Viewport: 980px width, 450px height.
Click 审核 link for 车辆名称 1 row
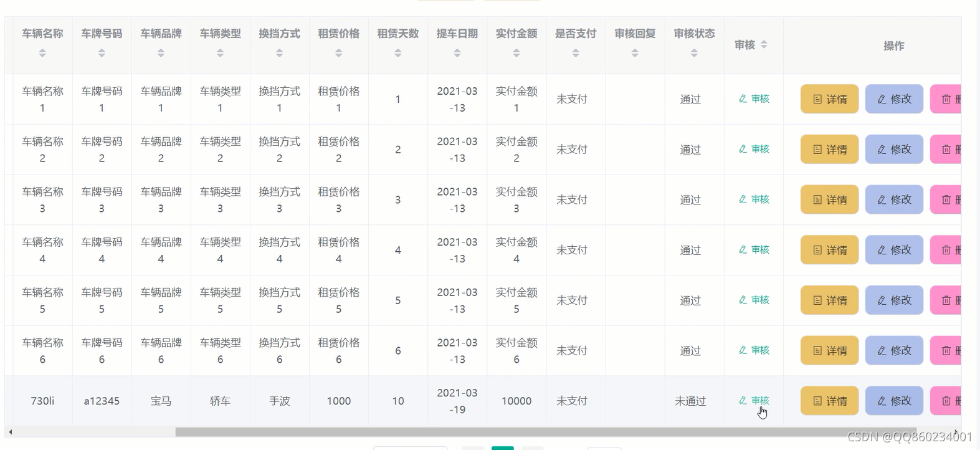(754, 98)
